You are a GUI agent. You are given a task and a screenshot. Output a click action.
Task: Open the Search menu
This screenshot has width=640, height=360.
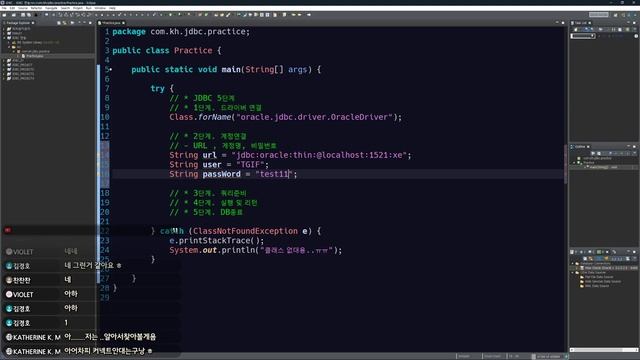(65, 8)
